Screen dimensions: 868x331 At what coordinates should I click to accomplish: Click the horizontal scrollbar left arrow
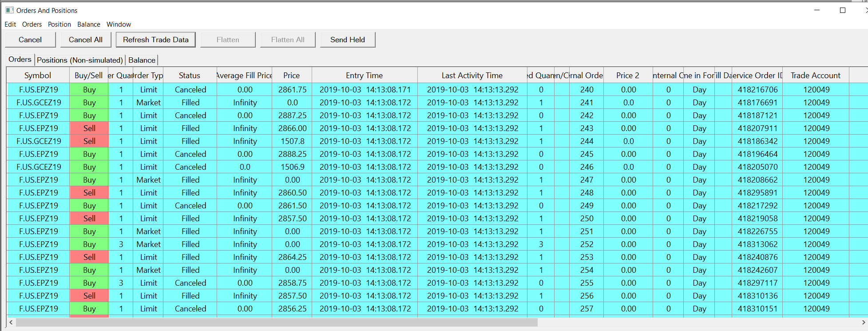coord(11,322)
